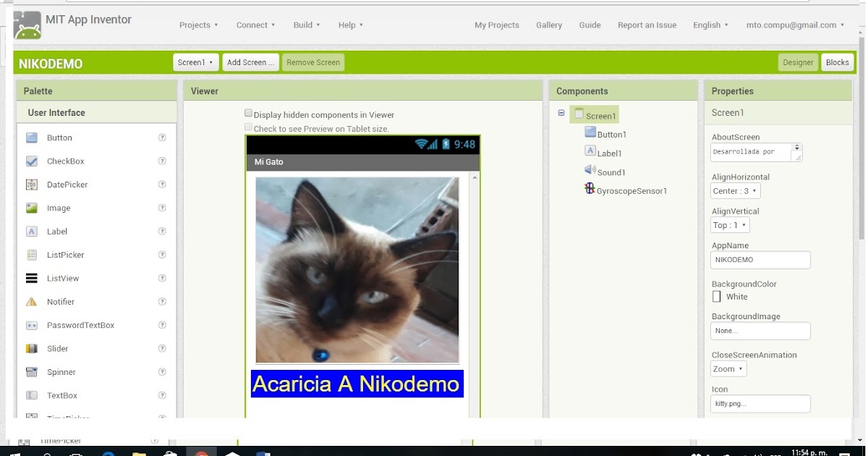The width and height of the screenshot is (868, 456).
Task: Check Preview on Tablet size option
Action: pos(248,128)
